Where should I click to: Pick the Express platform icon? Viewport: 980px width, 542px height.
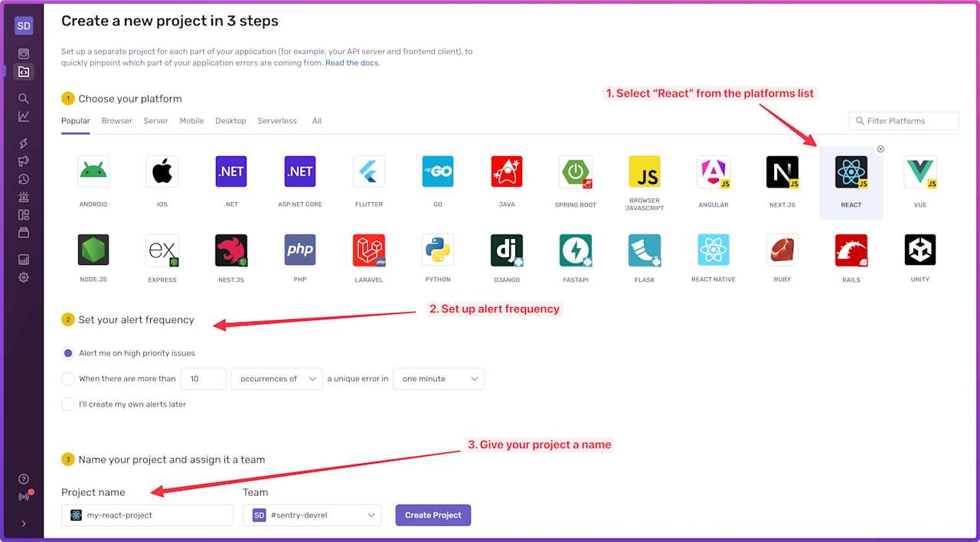[162, 250]
